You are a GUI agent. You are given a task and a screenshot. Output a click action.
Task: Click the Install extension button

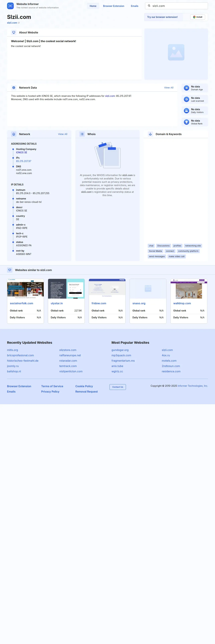tap(198, 17)
